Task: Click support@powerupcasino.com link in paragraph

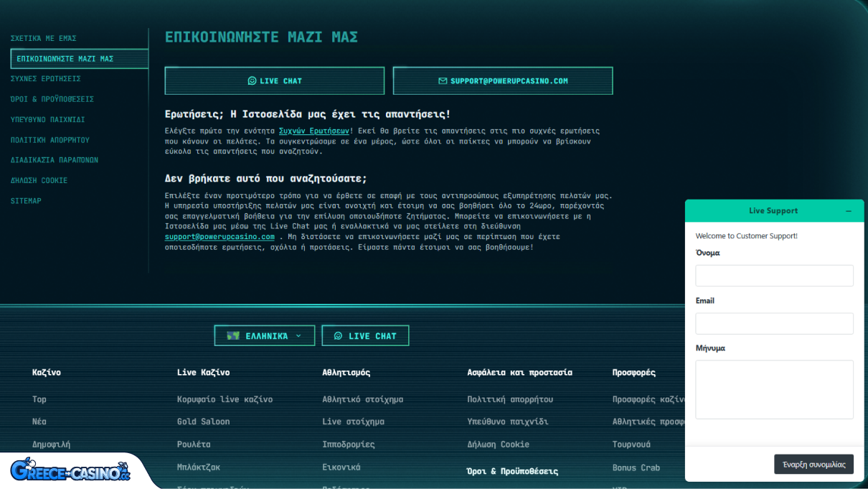Action: coord(220,237)
